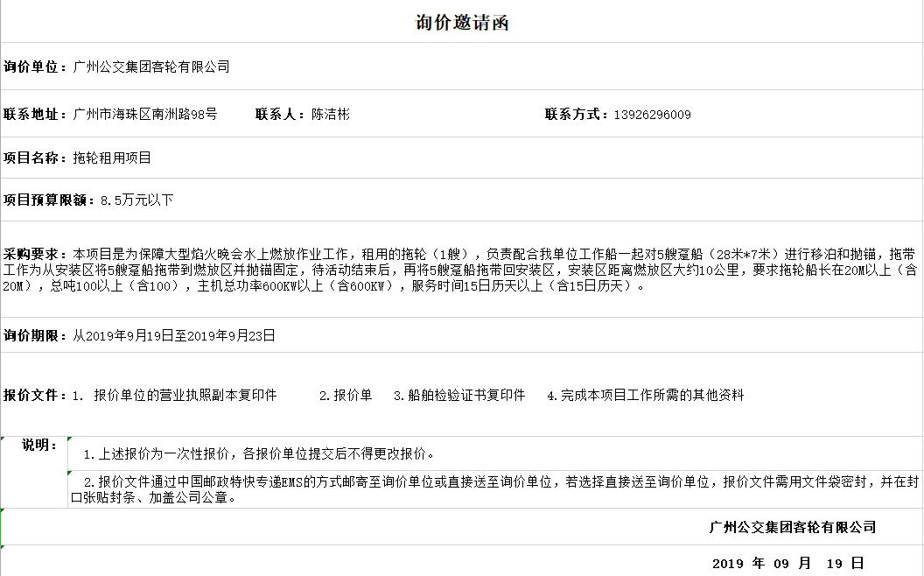Click budget value 8.5万元以下
The width and height of the screenshot is (924, 576).
tap(136, 200)
